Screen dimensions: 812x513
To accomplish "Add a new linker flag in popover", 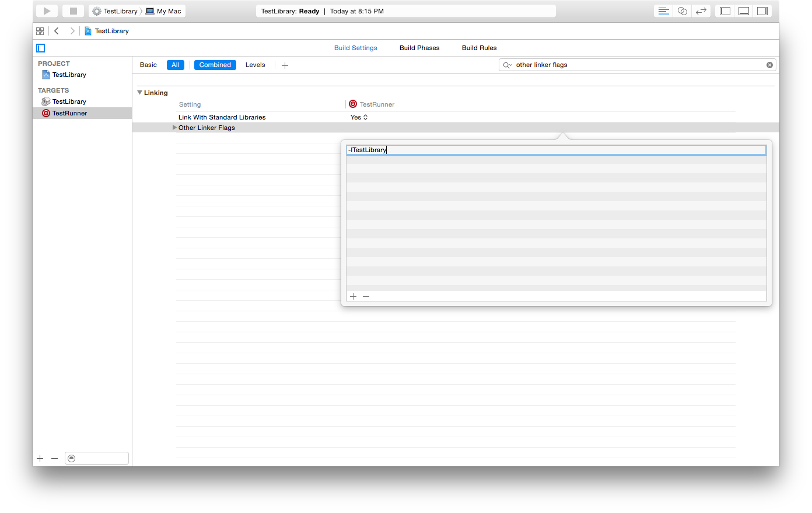I will [x=353, y=296].
